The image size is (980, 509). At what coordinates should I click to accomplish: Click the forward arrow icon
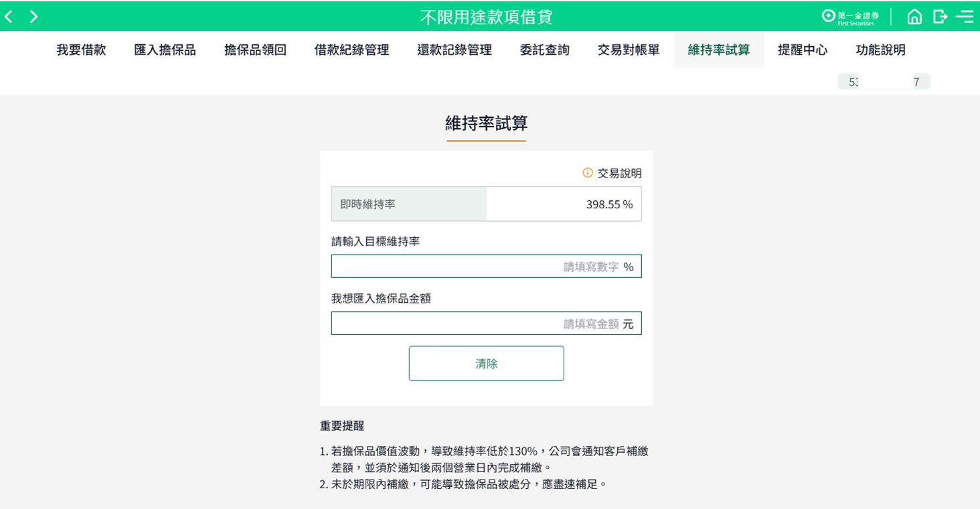pos(33,17)
